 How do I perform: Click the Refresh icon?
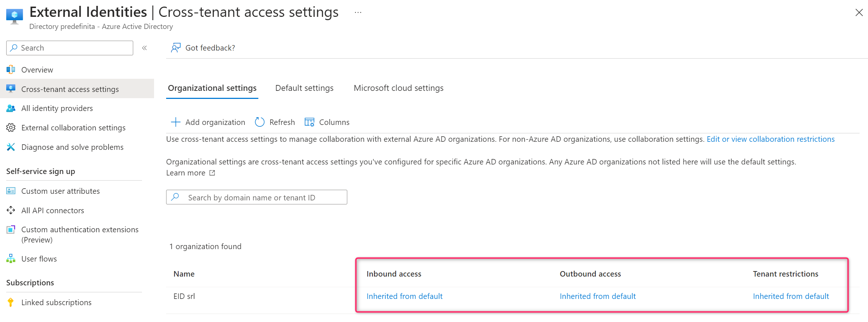[x=259, y=122]
